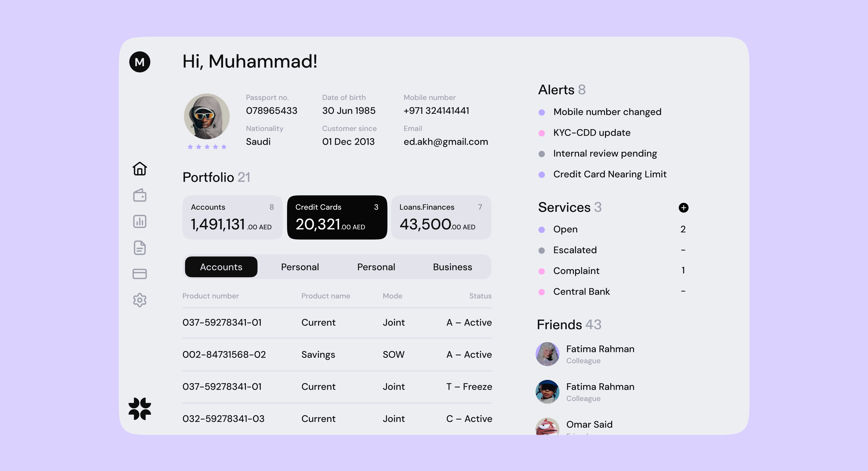The width and height of the screenshot is (868, 471).
Task: Open the Wallet icon in the sidebar
Action: tap(139, 195)
